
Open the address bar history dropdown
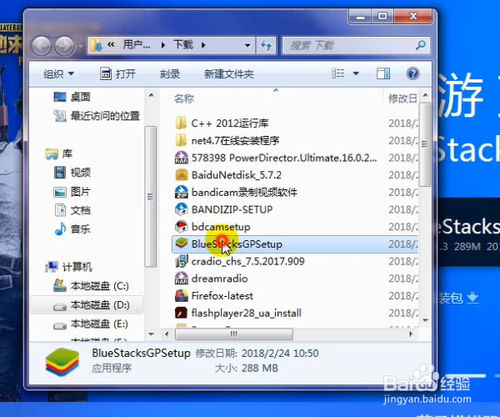pyautogui.click(x=247, y=45)
